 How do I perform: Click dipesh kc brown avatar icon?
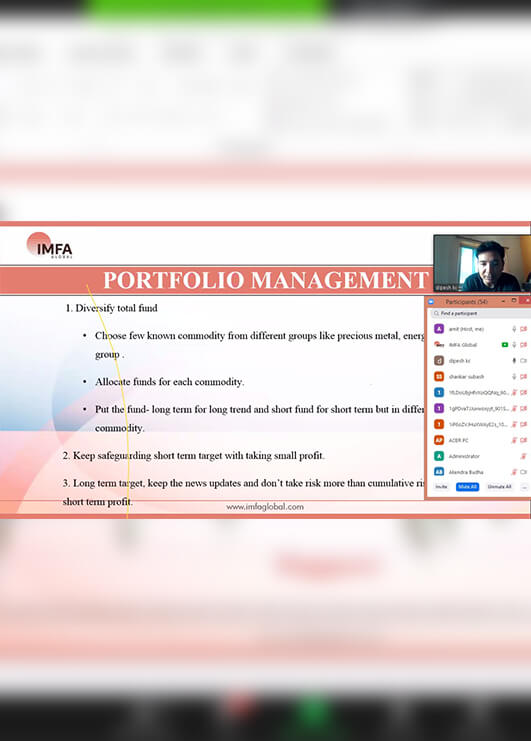coord(439,361)
